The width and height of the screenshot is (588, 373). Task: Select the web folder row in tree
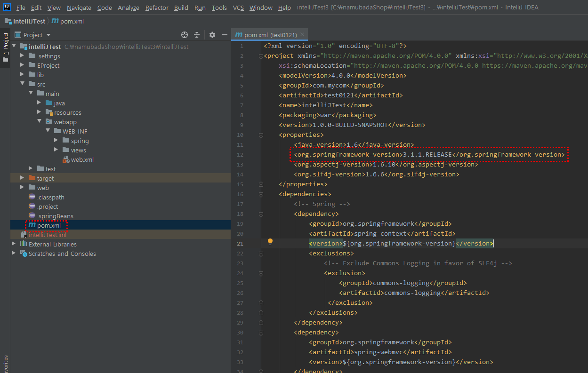121,188
